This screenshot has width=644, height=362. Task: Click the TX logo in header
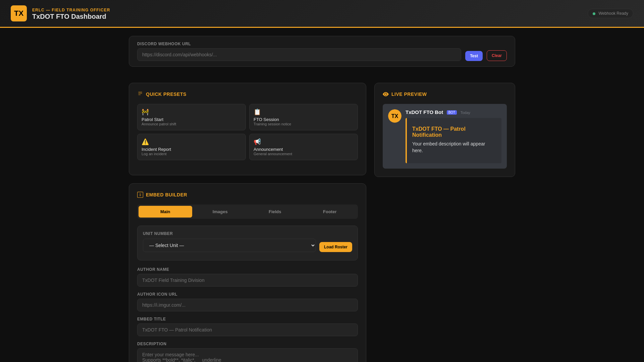pos(19,13)
